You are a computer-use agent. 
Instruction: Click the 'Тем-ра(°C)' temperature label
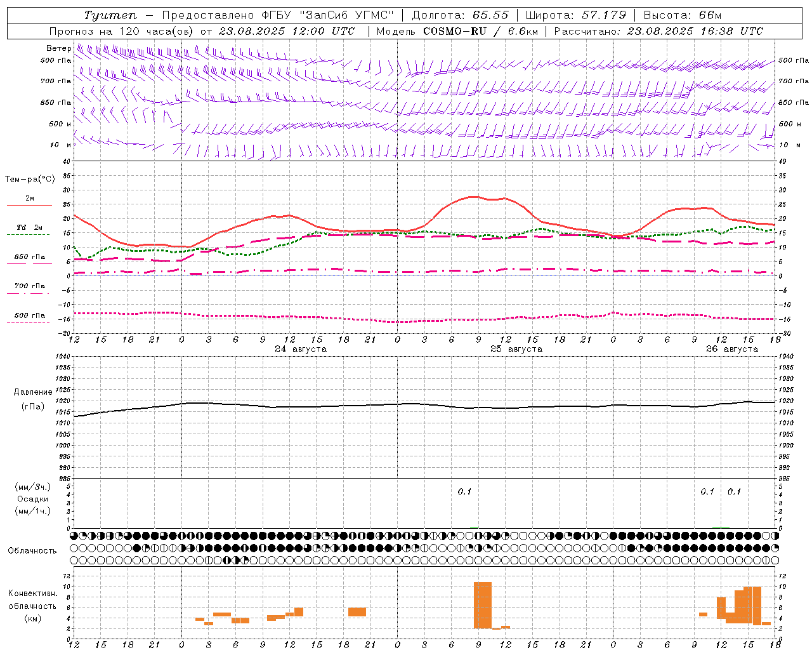30,180
